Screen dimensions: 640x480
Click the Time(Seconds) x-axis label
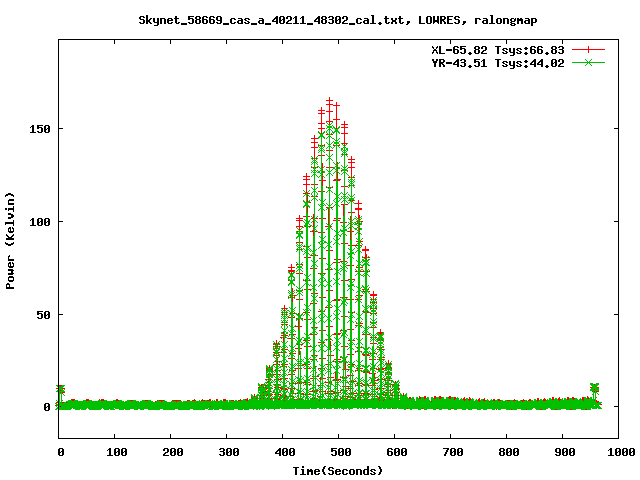coord(338,471)
